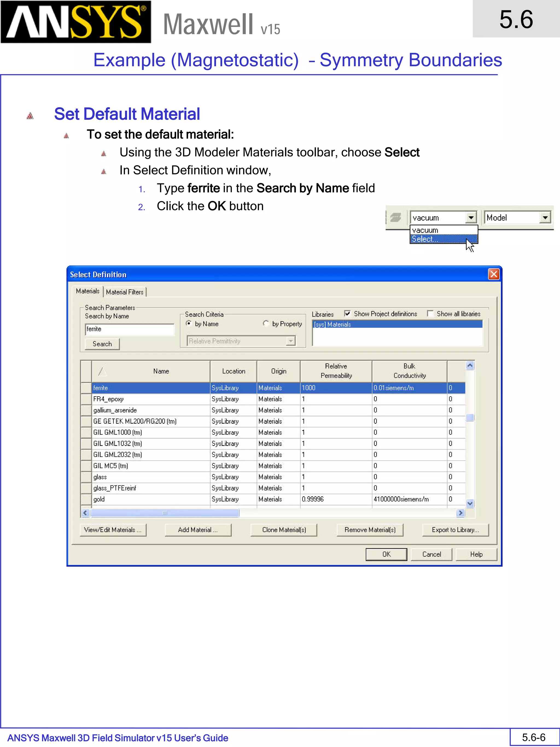Click the sort triangle in Name header
This screenshot has width=560, height=747.
tap(102, 371)
